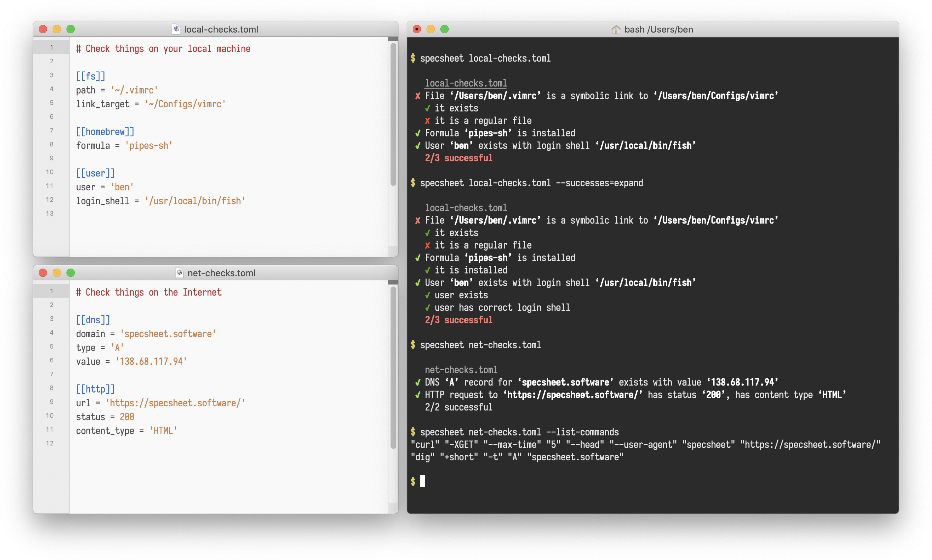932x560 pixels.
Task: Click line number 8 in net-checks.toml gutter
Action: pyautogui.click(x=51, y=388)
